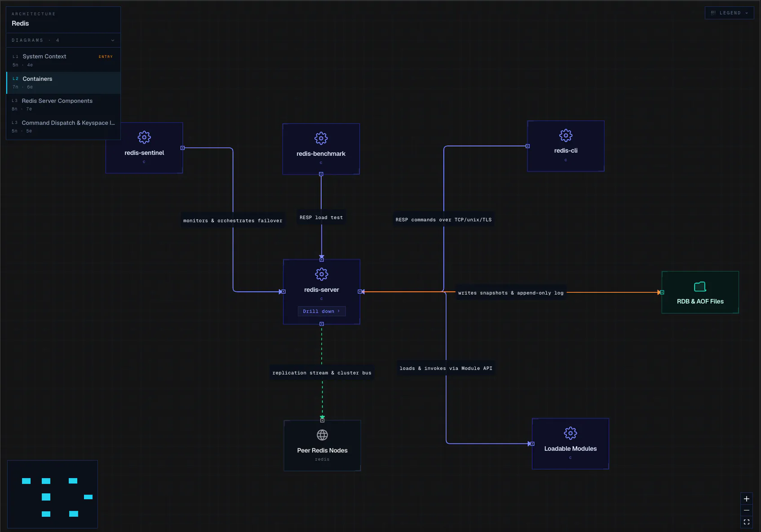
Task: Zoom in with the plus button
Action: [x=747, y=499]
